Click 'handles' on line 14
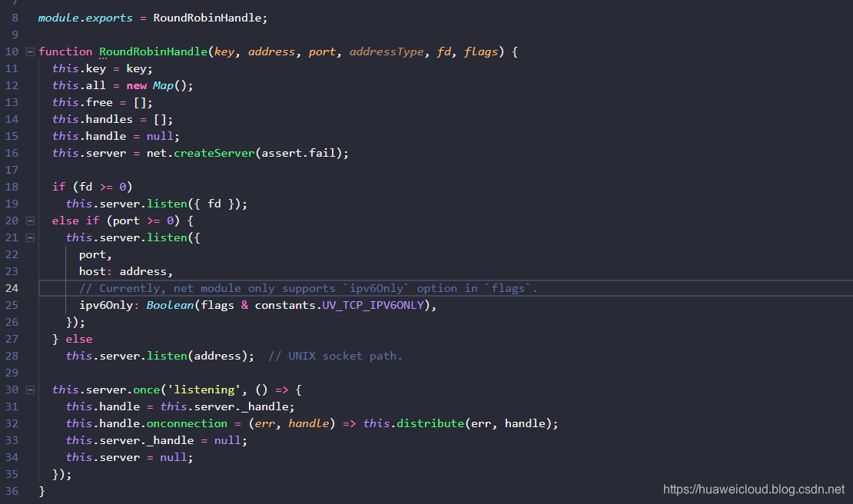 109,119
